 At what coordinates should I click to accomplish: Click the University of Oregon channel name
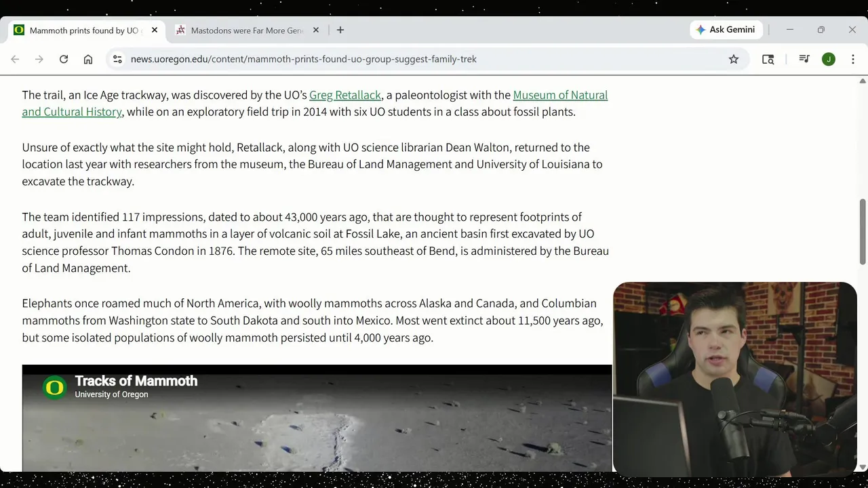(111, 394)
